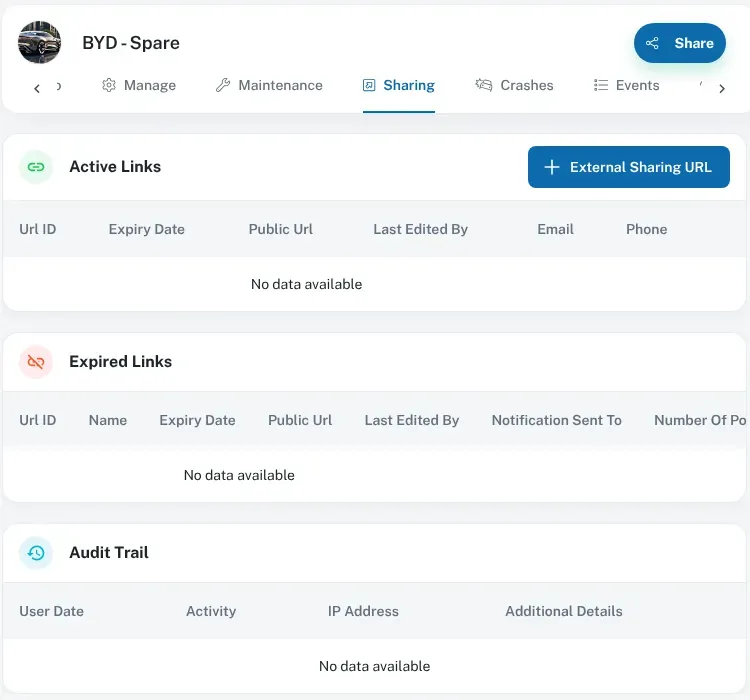The image size is (750, 700).
Task: Click the Activity column header
Action: click(x=211, y=611)
